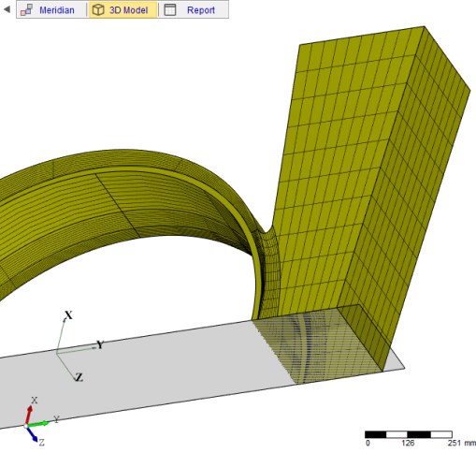Viewport: 476px width, 453px height.
Task: Click the orientation triad in the corner
Action: tap(40, 421)
